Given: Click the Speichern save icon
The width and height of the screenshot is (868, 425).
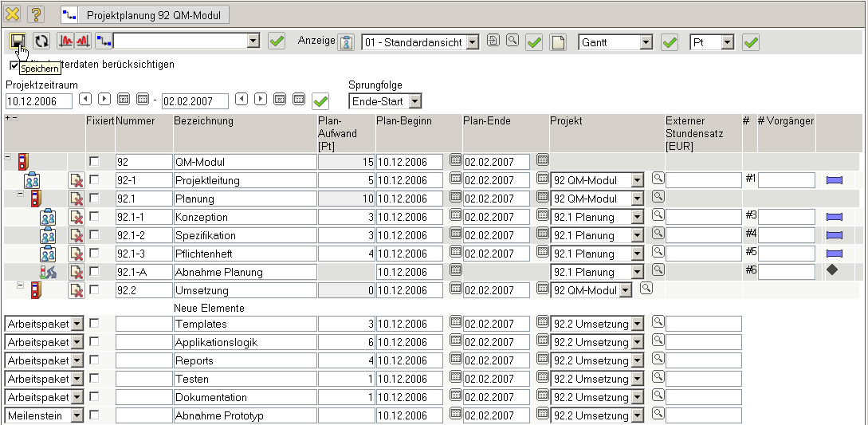Looking at the screenshot, I should (18, 41).
